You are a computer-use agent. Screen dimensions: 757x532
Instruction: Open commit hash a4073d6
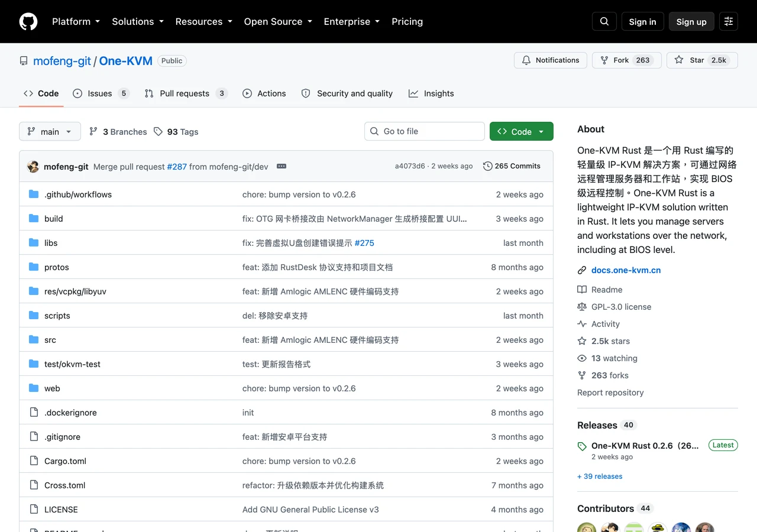click(410, 166)
